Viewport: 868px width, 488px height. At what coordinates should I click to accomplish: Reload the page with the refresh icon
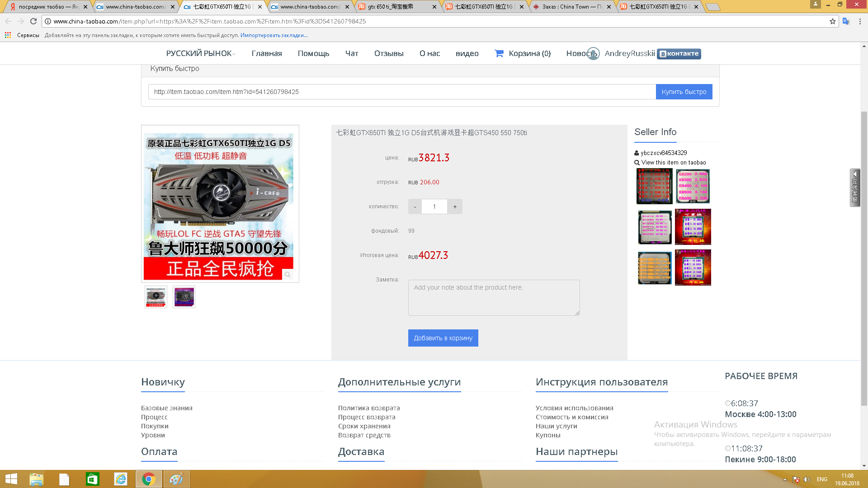(x=33, y=21)
